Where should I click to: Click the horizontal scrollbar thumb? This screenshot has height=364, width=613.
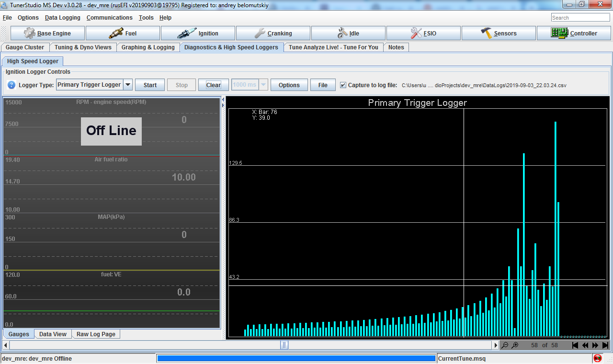[x=284, y=345]
